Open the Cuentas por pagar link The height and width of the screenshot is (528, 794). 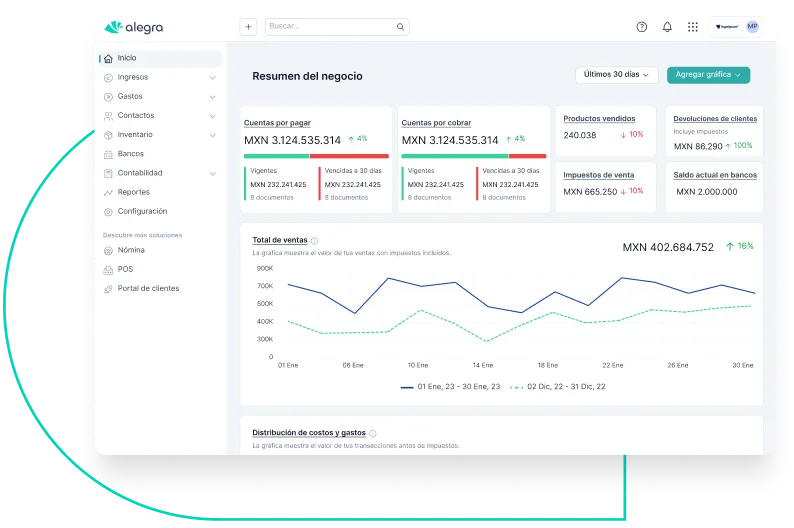tap(277, 122)
